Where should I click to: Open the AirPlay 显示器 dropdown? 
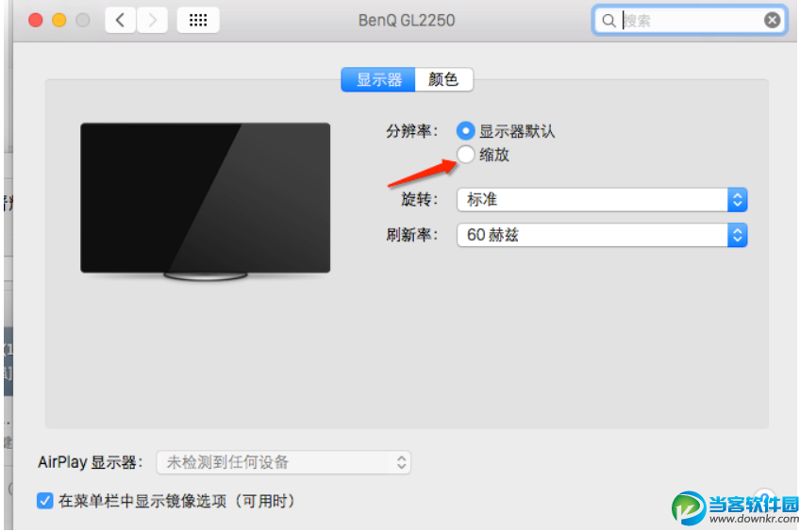pyautogui.click(x=284, y=462)
